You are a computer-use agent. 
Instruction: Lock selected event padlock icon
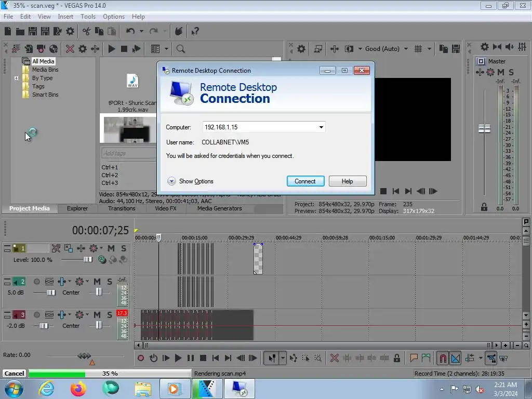396,358
